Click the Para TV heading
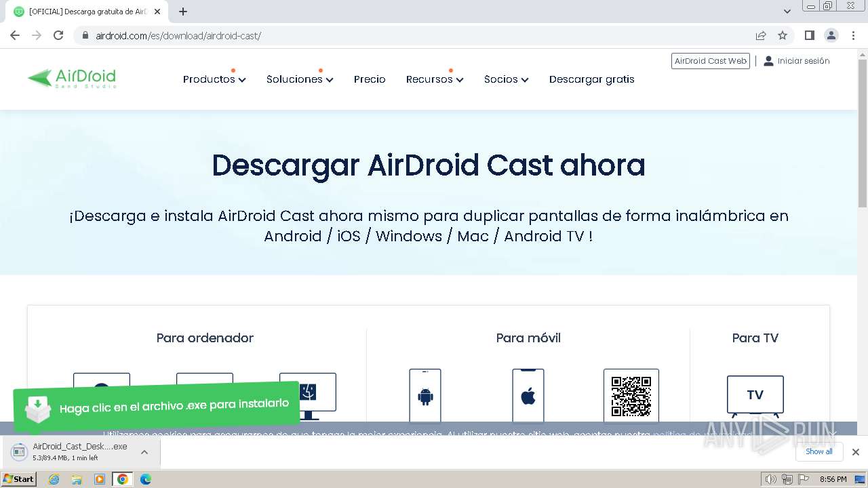The width and height of the screenshot is (868, 488). tap(755, 338)
